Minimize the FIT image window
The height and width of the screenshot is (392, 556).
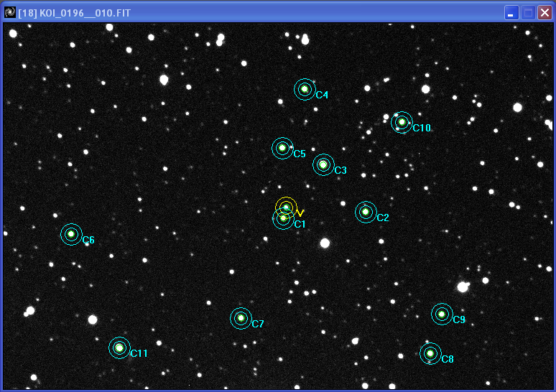tap(511, 13)
